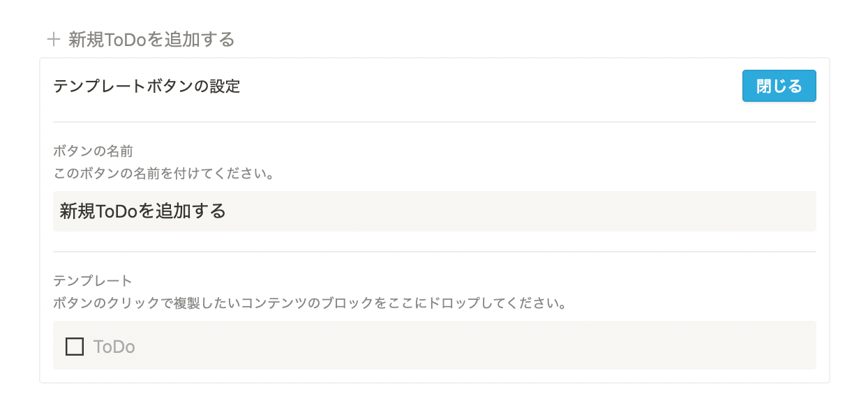Click the テンプレート section label
This screenshot has height=417, width=868.
pyautogui.click(x=93, y=281)
